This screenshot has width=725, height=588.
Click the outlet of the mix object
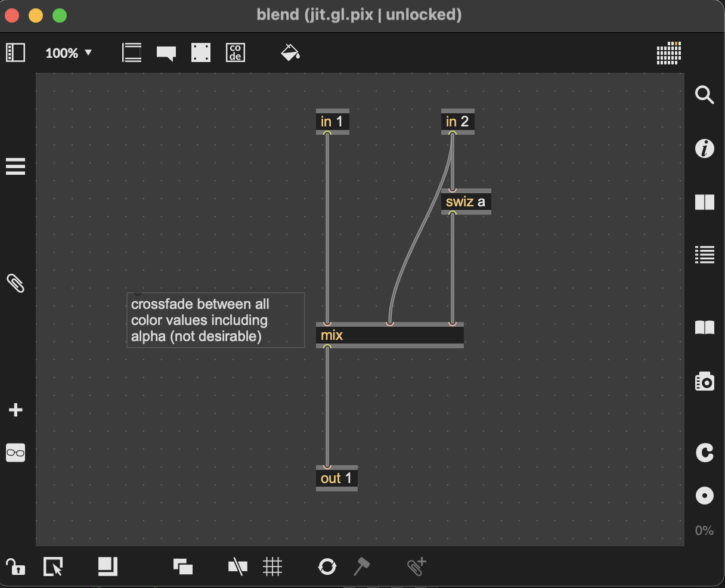(327, 347)
